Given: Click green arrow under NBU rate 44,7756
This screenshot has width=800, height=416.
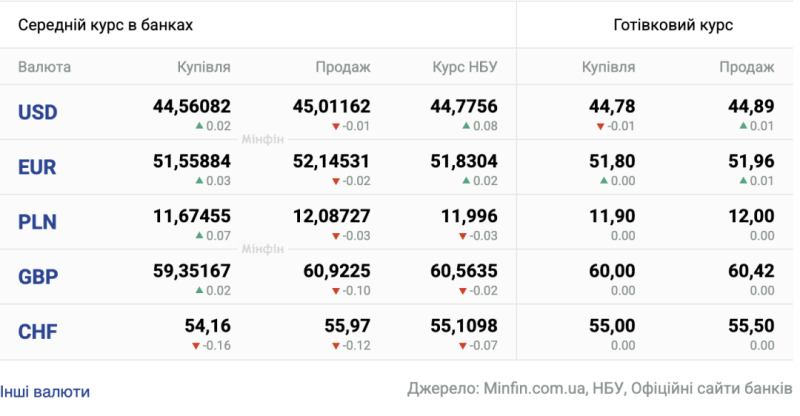Looking at the screenshot, I should (x=466, y=126).
